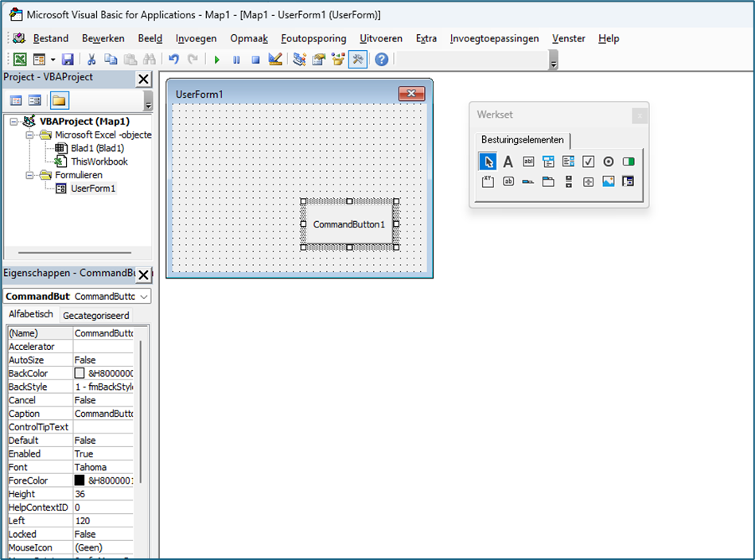Screen dimensions: 755x560
Task: Click the black ForeColor swatch
Action: [x=80, y=480]
